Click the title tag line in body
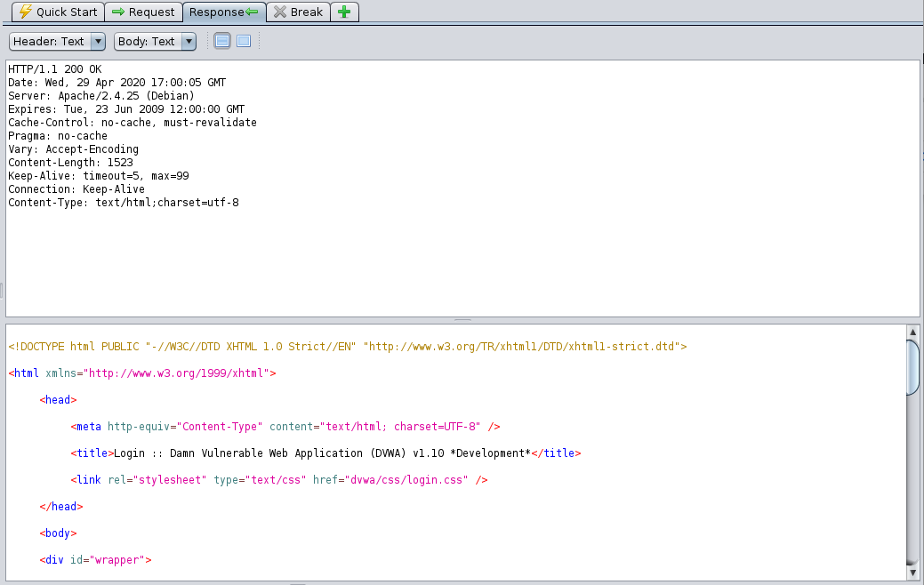This screenshot has height=585, width=924. (325, 453)
